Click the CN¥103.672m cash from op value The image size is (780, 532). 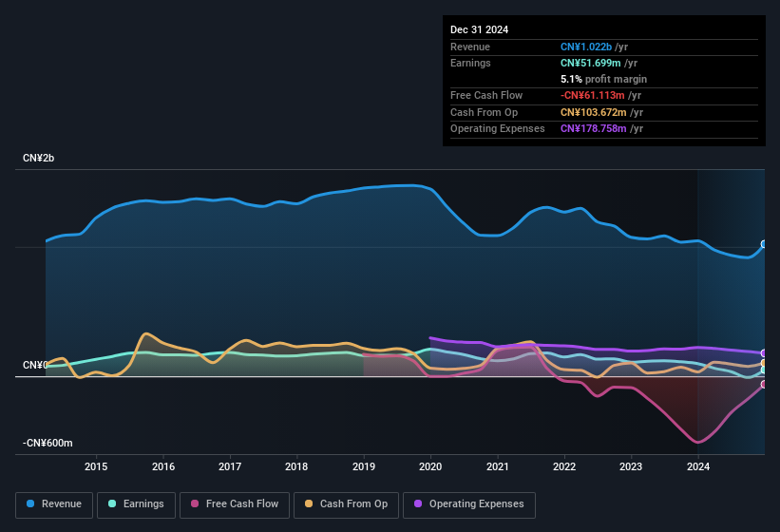[594, 112]
